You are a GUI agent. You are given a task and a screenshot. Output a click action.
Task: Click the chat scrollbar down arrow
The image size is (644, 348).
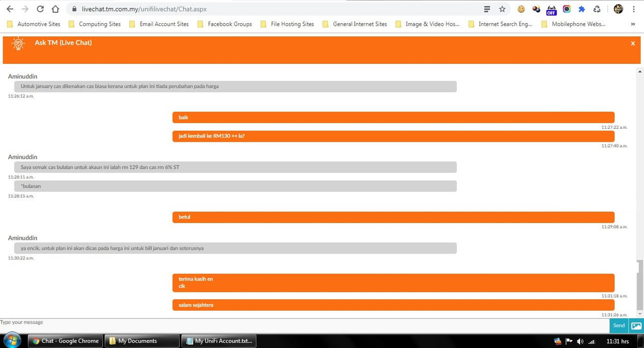coord(640,314)
